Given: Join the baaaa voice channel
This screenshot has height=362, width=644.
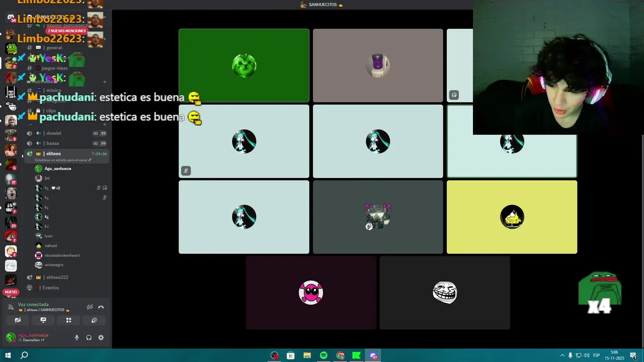Looking at the screenshot, I should [x=65, y=143].
